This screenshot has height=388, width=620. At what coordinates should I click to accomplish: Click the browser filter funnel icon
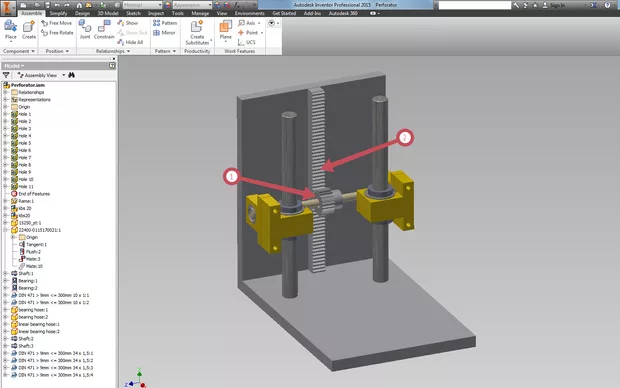click(6, 75)
